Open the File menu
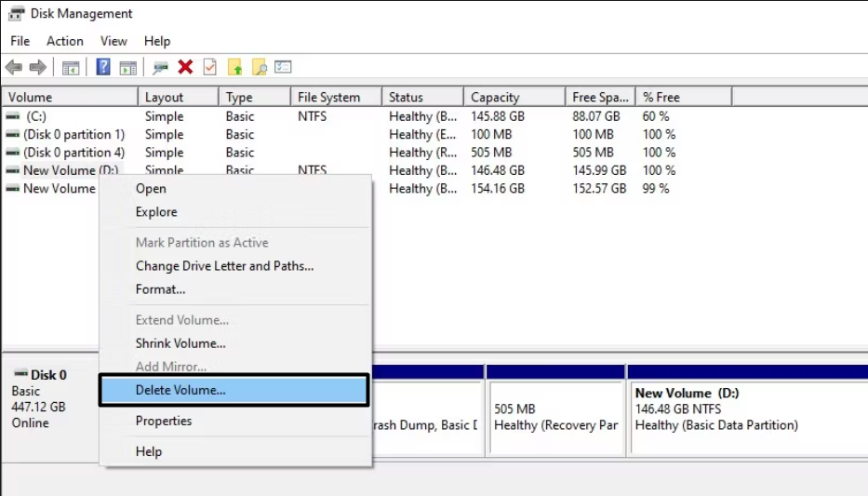The width and height of the screenshot is (868, 496). (x=20, y=41)
